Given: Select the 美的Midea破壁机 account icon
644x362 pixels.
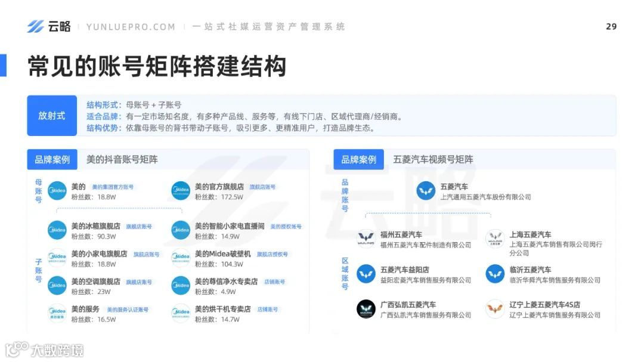Looking at the screenshot, I should pyautogui.click(x=180, y=258).
